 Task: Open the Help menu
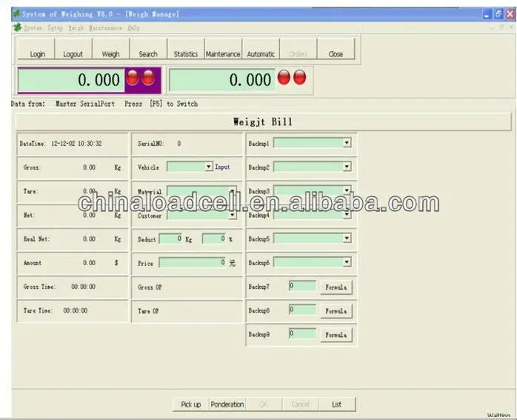[133, 28]
